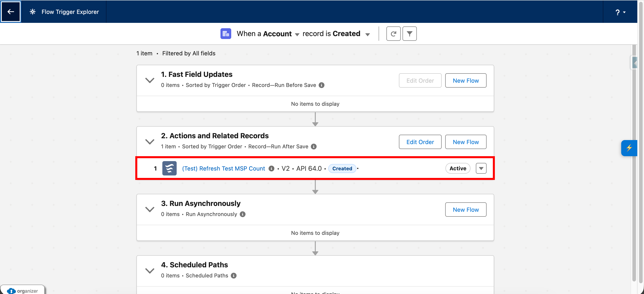
Task: View the Scheduled Paths info tooltip
Action: [234, 275]
